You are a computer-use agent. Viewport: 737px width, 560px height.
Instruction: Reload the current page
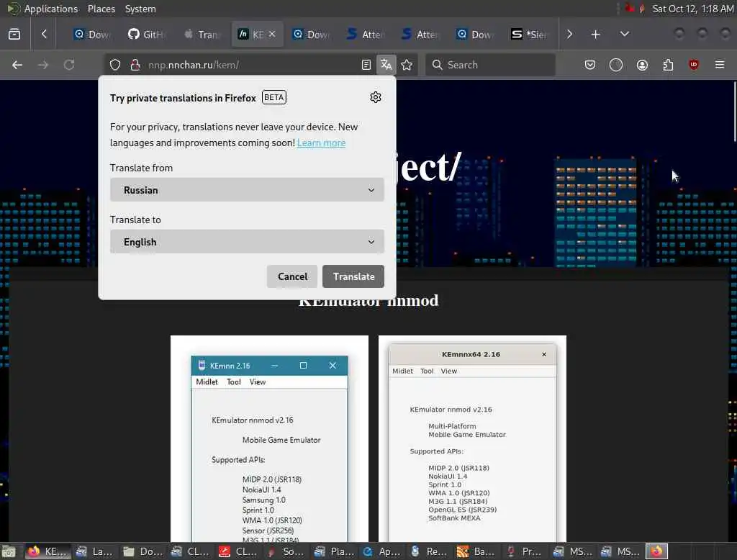click(x=69, y=65)
